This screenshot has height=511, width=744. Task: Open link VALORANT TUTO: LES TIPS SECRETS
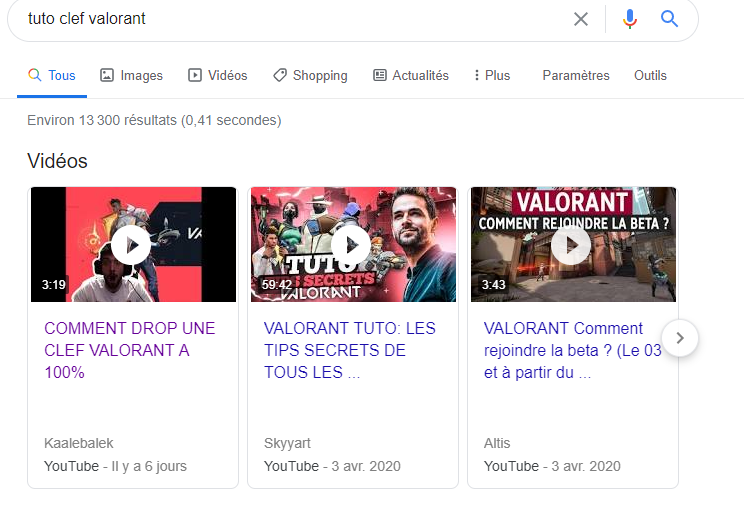(x=350, y=350)
